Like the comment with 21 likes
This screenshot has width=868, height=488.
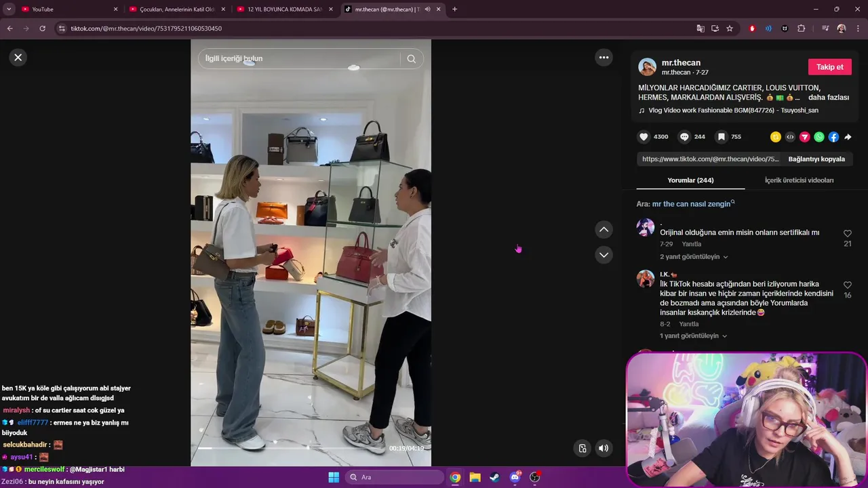(x=848, y=233)
